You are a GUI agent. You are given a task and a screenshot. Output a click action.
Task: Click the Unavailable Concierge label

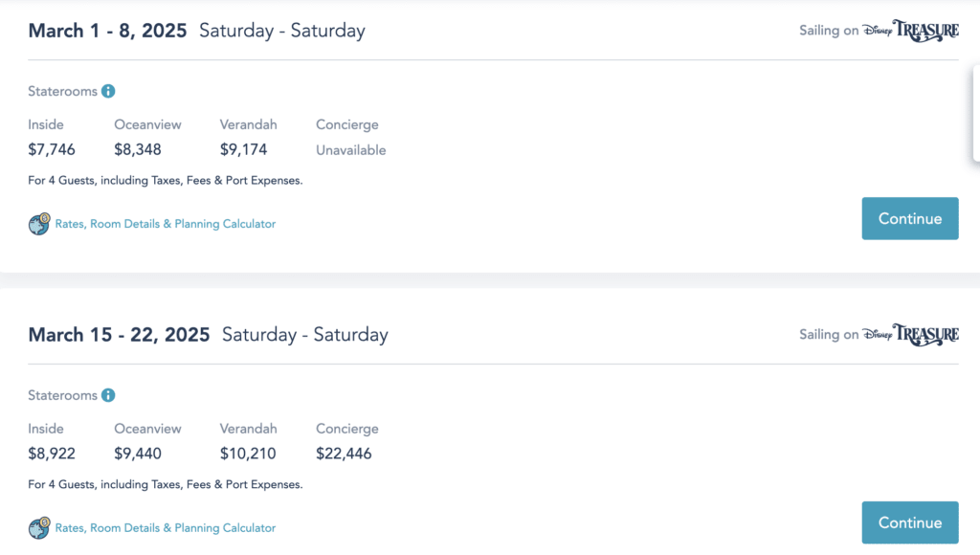[351, 150]
